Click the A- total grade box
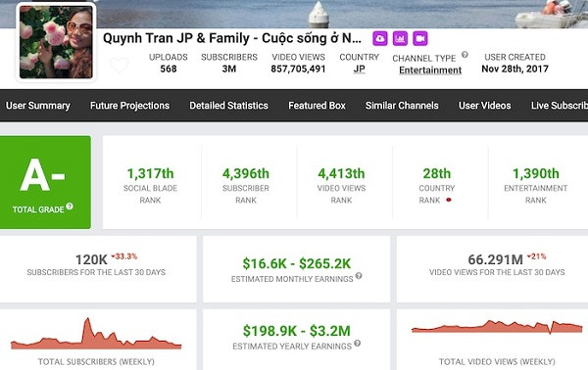The image size is (588, 370). (x=45, y=182)
